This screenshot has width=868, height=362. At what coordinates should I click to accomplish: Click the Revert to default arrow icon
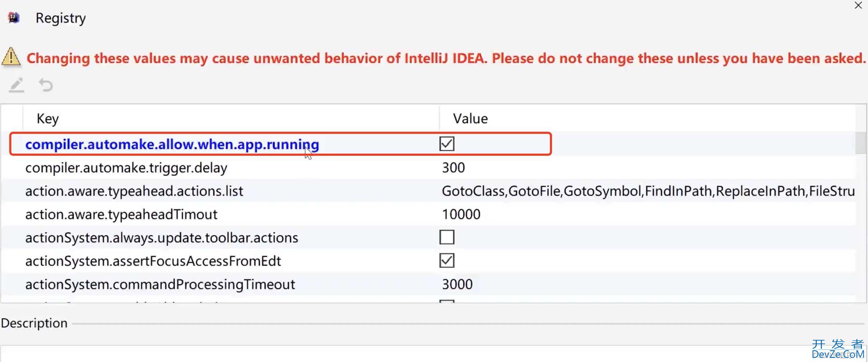point(46,85)
